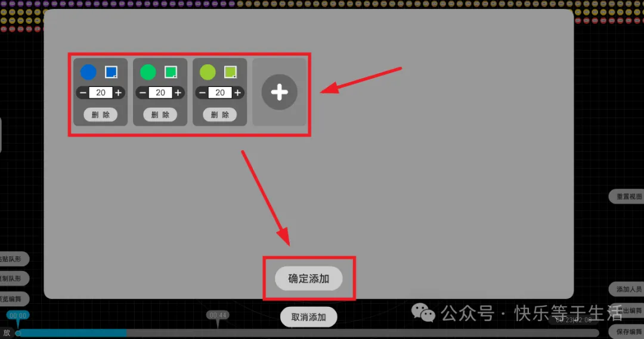Screen dimensions: 644x339
Task: Select the green circle shape
Action: pos(148,72)
